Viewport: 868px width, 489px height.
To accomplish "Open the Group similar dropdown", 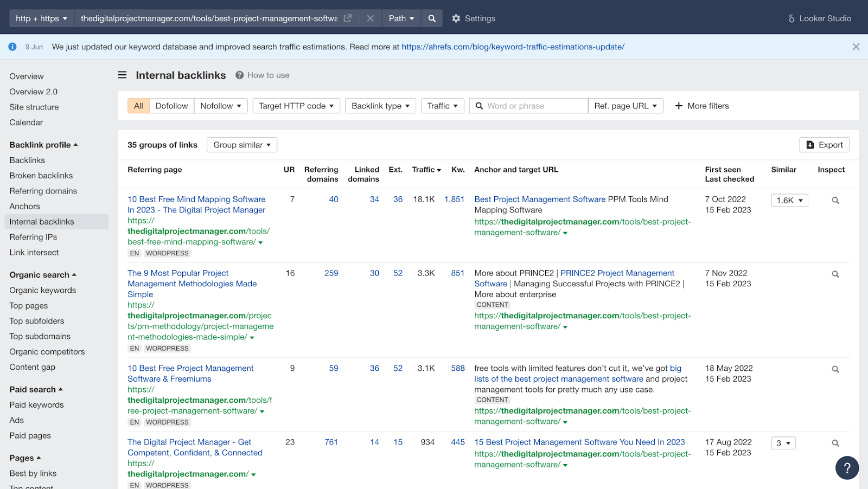I will coord(242,145).
